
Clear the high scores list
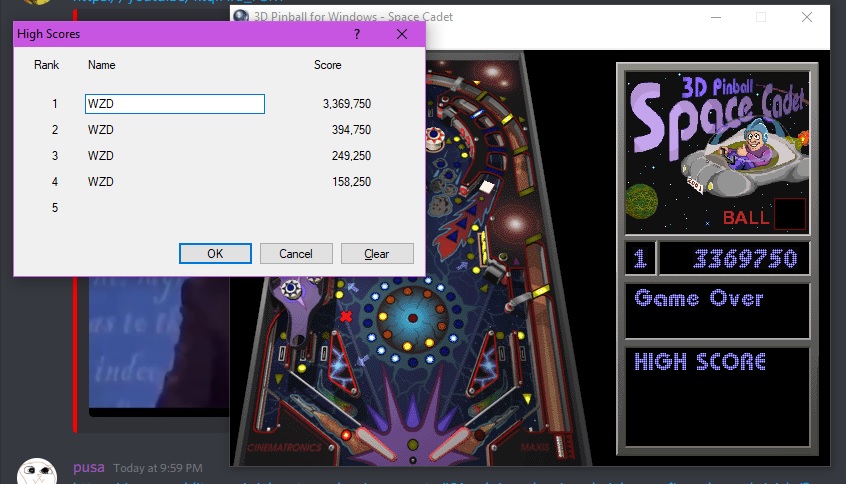click(x=377, y=253)
